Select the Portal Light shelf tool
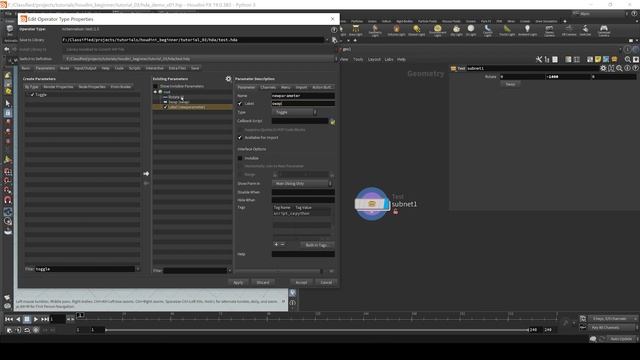This screenshot has width=640, height=360. (x=507, y=30)
